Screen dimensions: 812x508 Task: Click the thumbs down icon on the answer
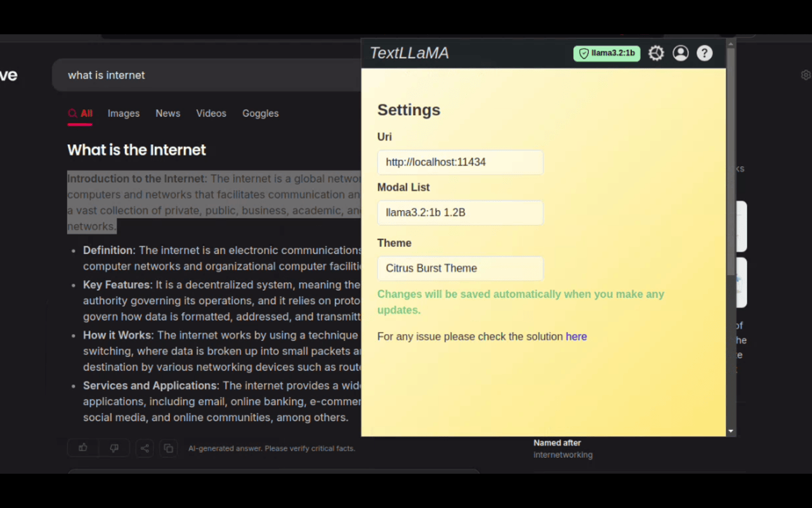(x=114, y=448)
